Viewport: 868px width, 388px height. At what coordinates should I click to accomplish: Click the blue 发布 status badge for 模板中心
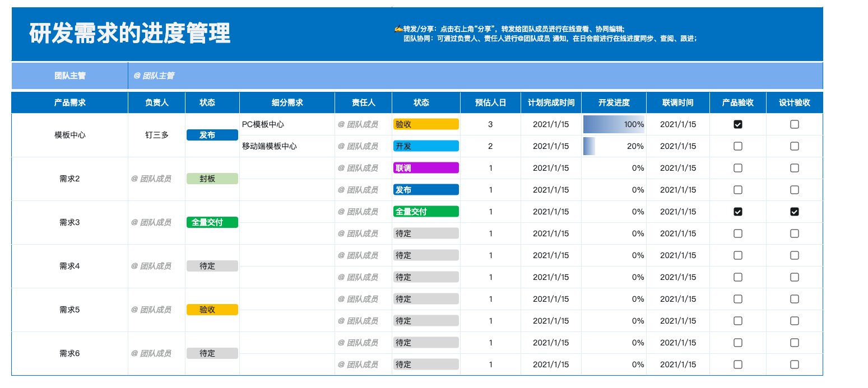click(212, 135)
